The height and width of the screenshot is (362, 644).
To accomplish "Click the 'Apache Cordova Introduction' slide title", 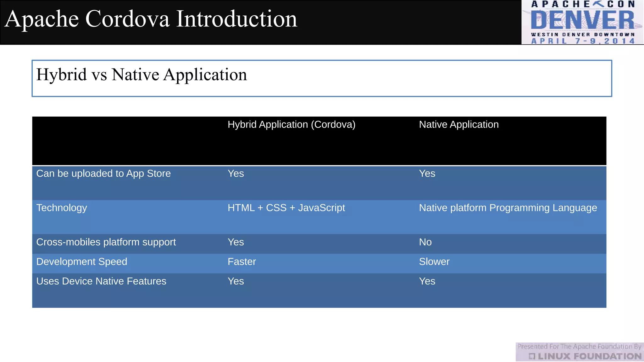I will 151,19.
